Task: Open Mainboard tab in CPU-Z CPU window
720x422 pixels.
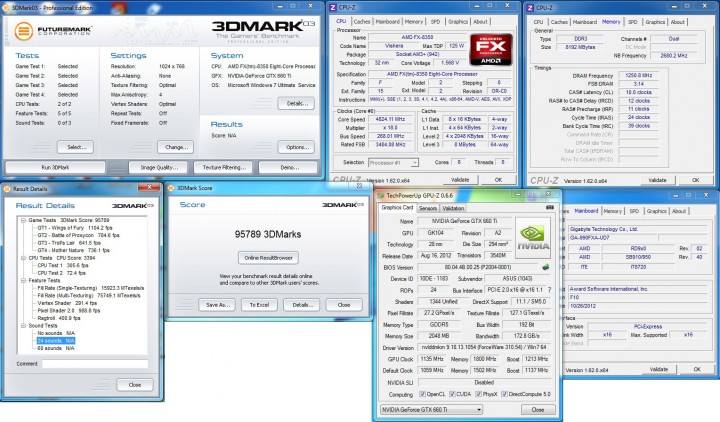Action: (388, 22)
